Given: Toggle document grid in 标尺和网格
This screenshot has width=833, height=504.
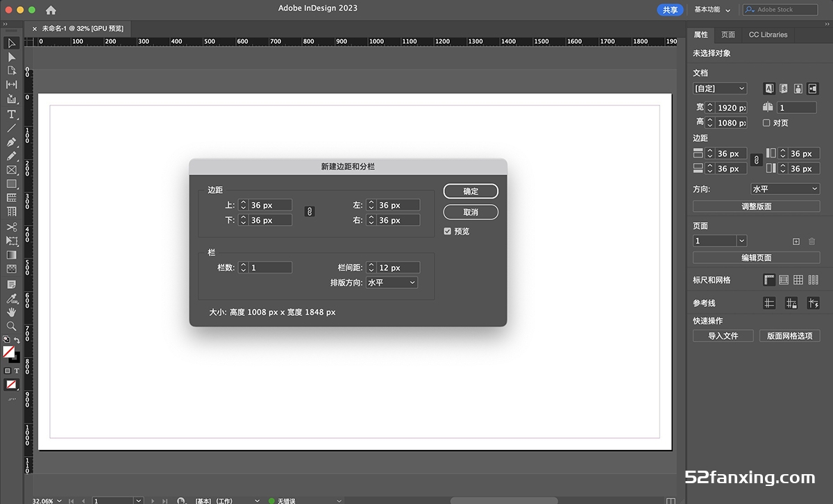Looking at the screenshot, I should [x=798, y=280].
